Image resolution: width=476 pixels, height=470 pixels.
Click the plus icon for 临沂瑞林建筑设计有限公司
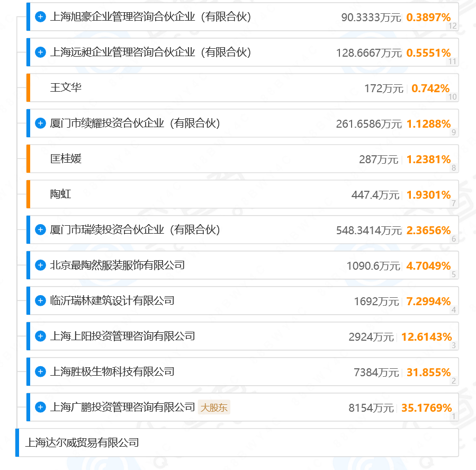click(40, 301)
